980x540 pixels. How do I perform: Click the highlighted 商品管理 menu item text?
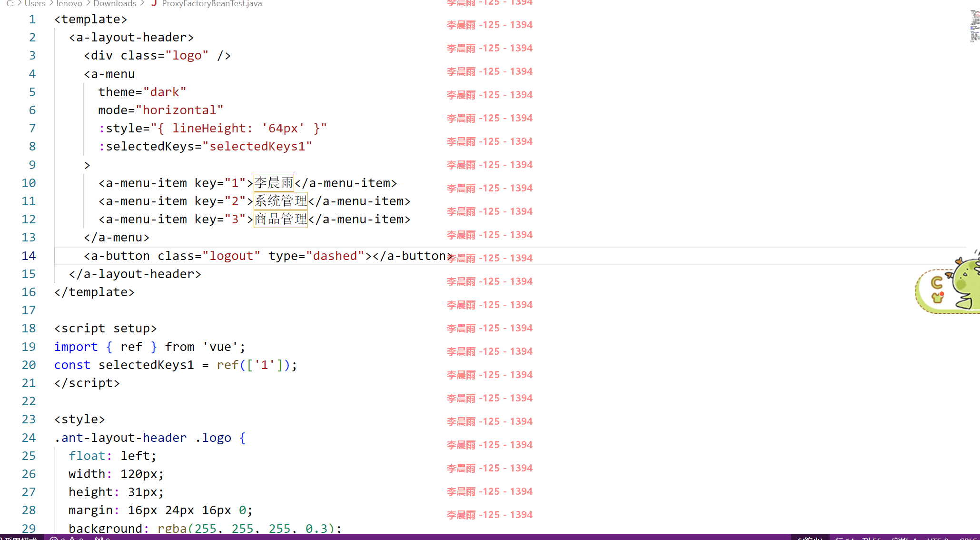280,219
